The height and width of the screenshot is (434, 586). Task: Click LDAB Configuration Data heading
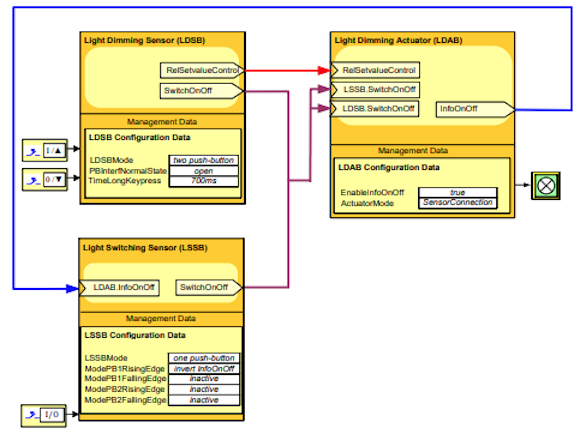(389, 167)
